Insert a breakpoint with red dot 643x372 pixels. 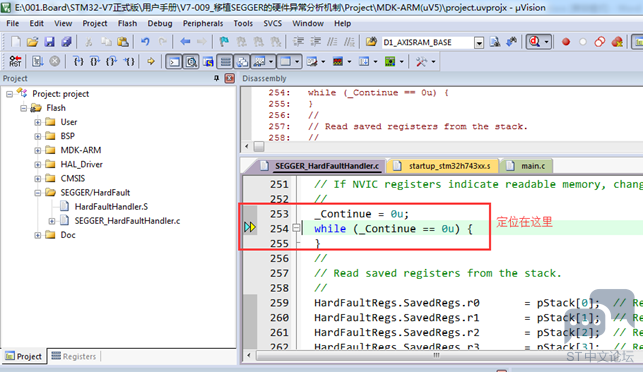click(566, 42)
